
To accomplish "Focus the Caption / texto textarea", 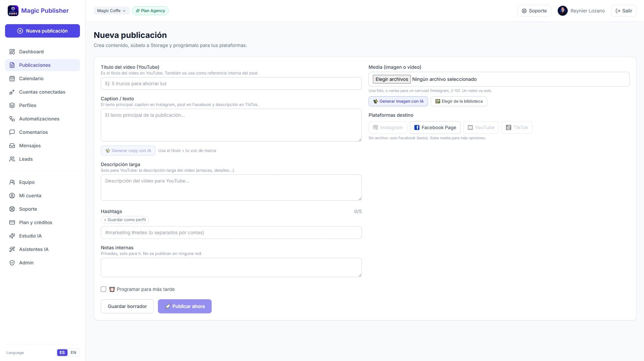I will coord(231,125).
